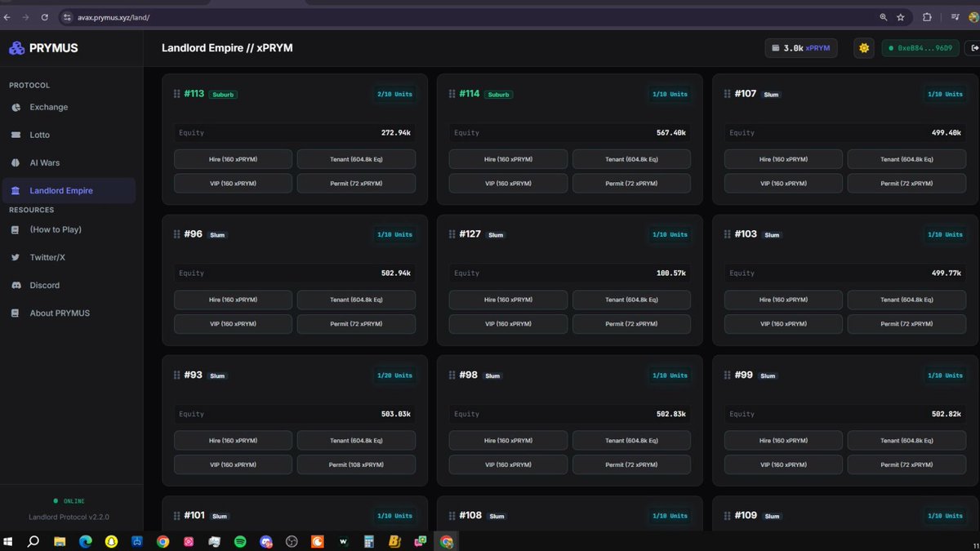
Task: Click VIP (160 xPRYM) on land #114
Action: [x=508, y=184]
